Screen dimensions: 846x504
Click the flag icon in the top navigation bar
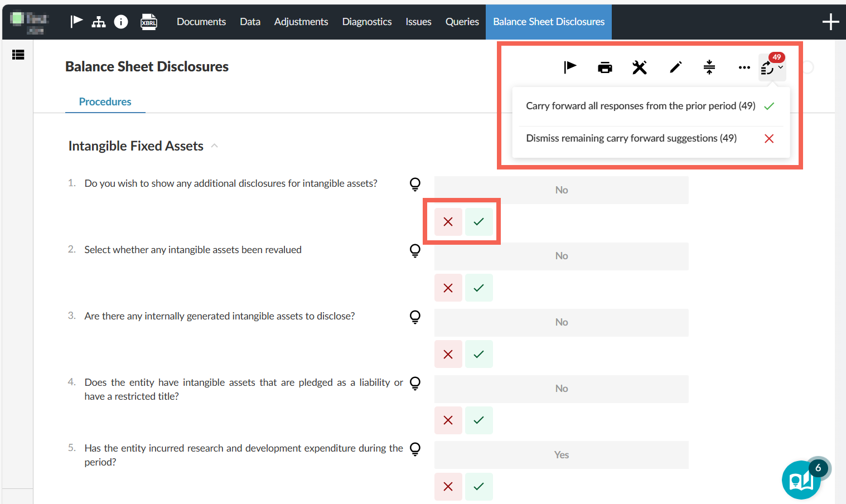pos(76,21)
